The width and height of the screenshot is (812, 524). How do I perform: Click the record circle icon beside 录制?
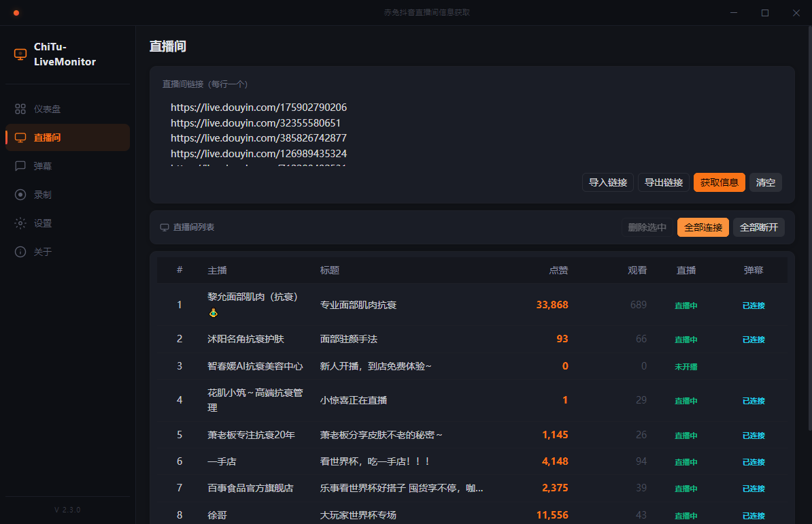[20, 195]
